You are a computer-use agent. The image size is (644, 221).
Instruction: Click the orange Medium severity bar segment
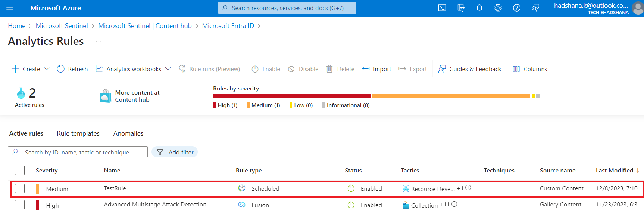click(451, 96)
